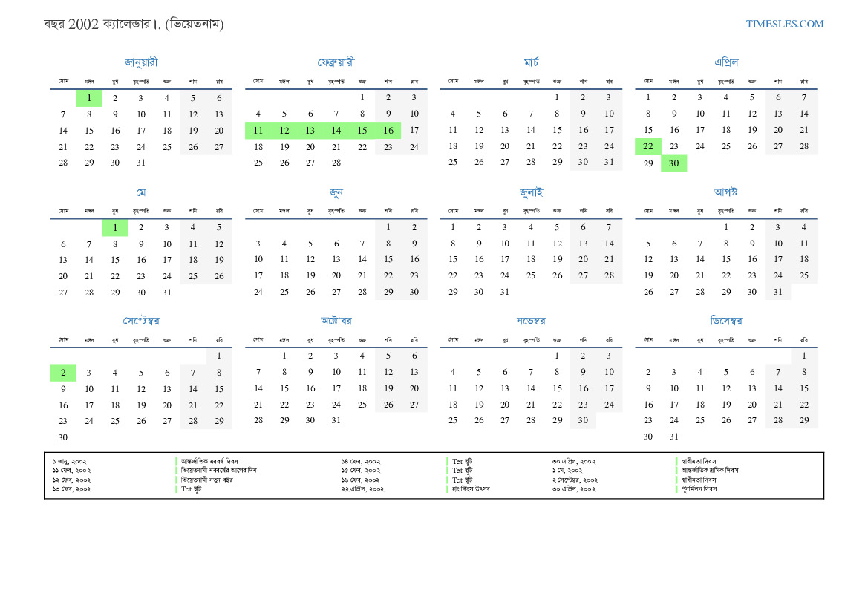Image resolution: width=868 pixels, height=614 pixels.
Task: Select the আগস্ট month heading
Action: [x=725, y=192]
